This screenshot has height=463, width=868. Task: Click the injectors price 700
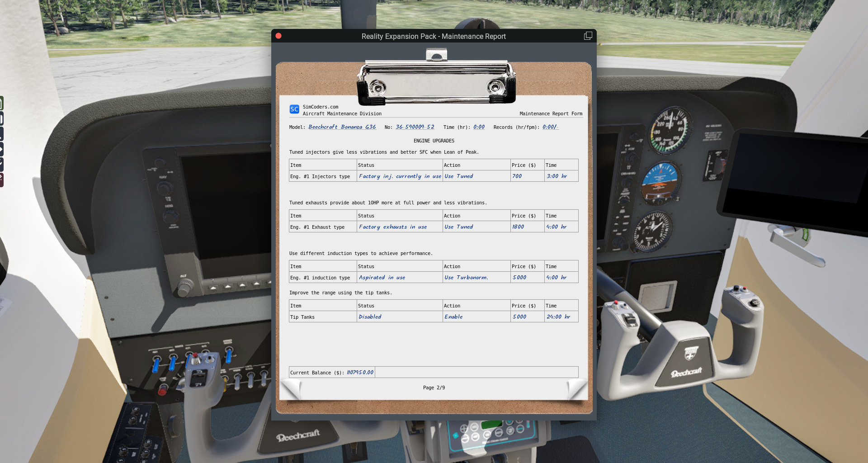click(517, 176)
